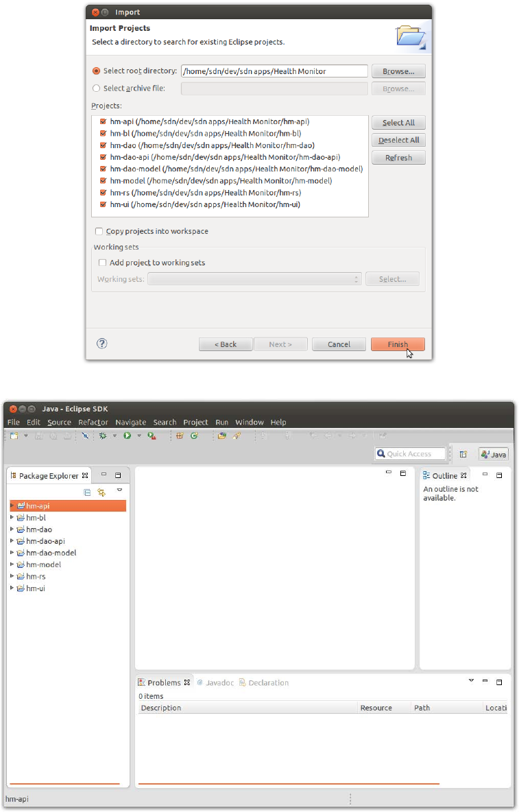Expand the hm-dao-api project tree node
Image resolution: width=519 pixels, height=812 pixels.
(12, 540)
